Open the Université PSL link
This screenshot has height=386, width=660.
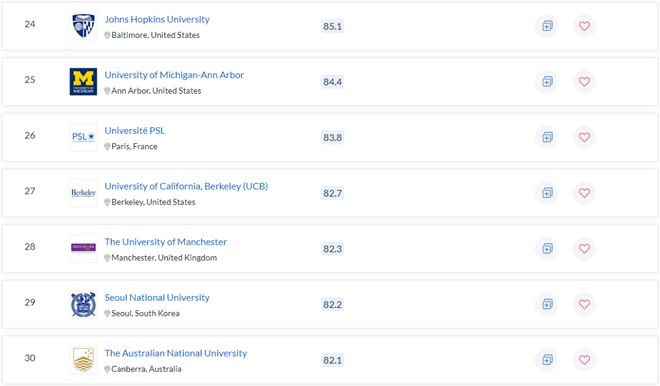point(135,130)
